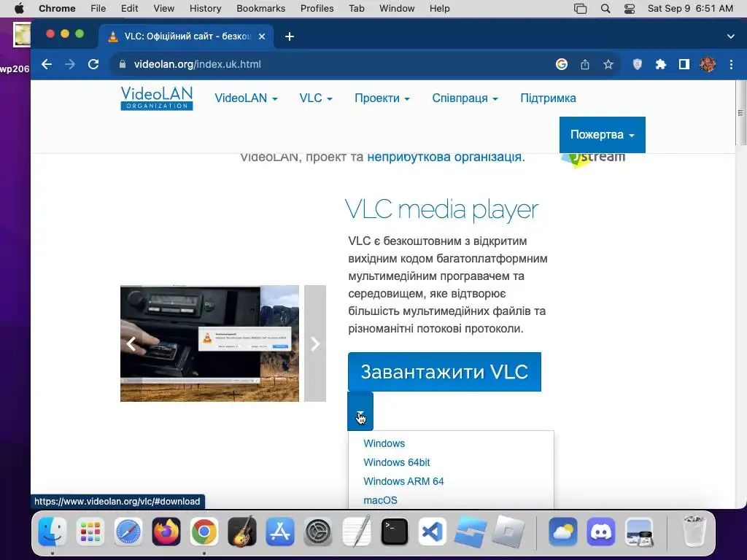The image size is (747, 560).
Task: Open Terminal from the Dock
Action: click(x=395, y=532)
